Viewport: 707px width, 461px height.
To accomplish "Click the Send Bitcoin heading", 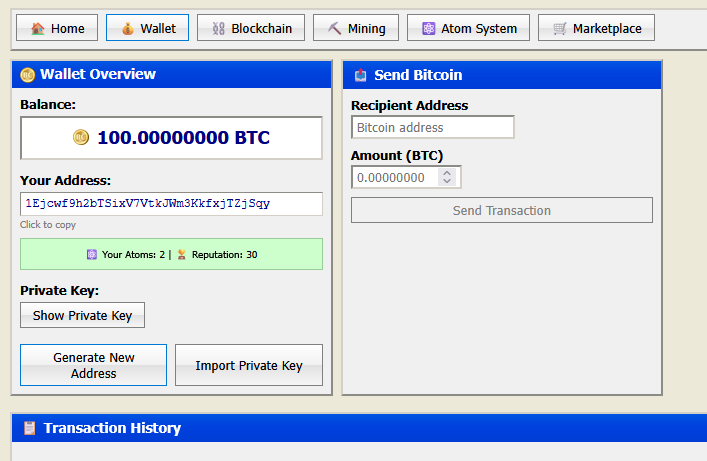I will click(418, 75).
